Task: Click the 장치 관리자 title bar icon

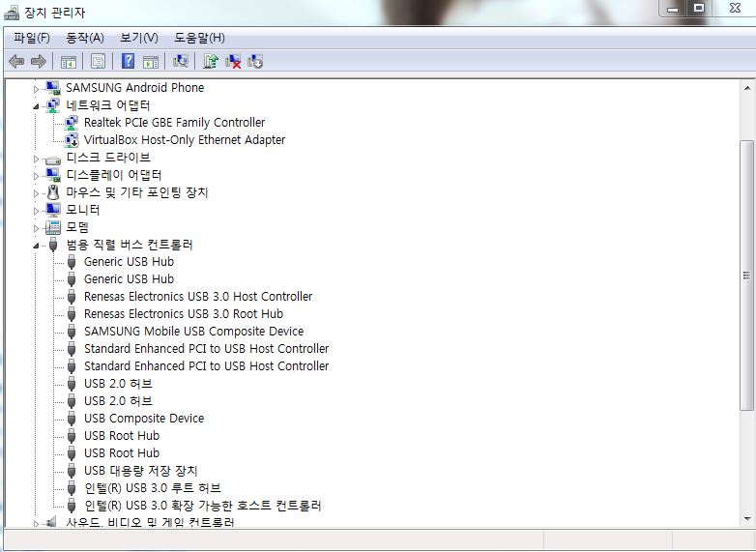Action: 12,12
